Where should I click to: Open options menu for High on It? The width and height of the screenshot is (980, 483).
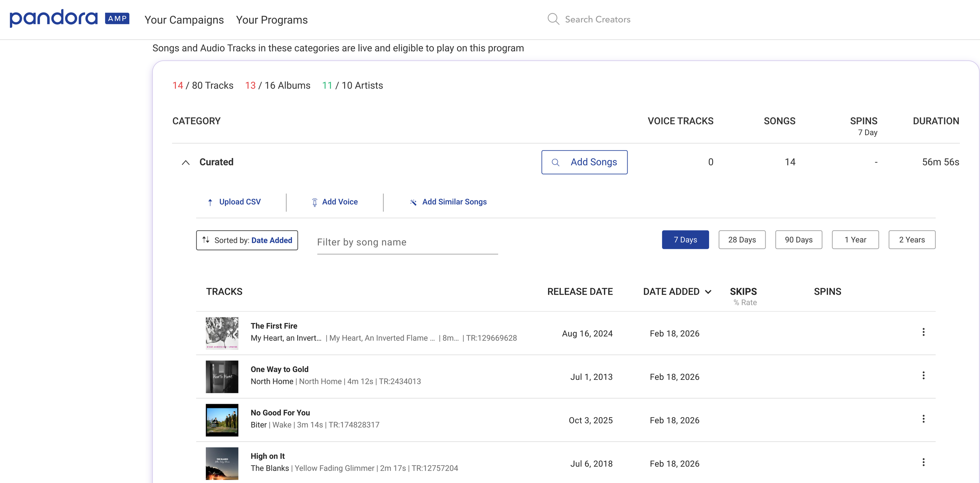923,462
